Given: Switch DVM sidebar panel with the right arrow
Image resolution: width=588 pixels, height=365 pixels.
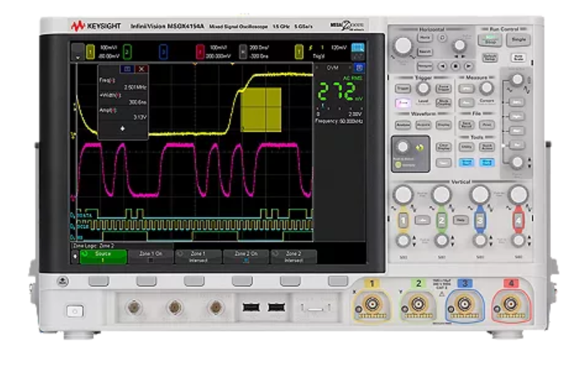Looking at the screenshot, I should click(x=349, y=68).
